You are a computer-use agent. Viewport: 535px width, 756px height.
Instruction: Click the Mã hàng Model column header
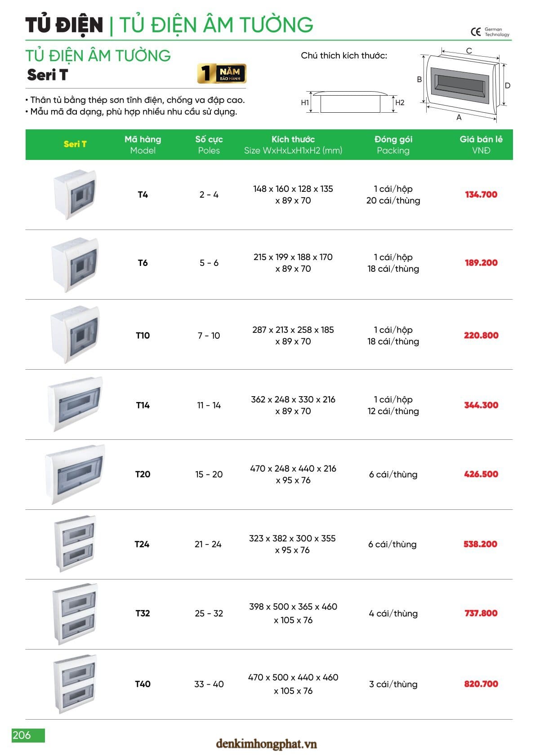[x=143, y=145]
